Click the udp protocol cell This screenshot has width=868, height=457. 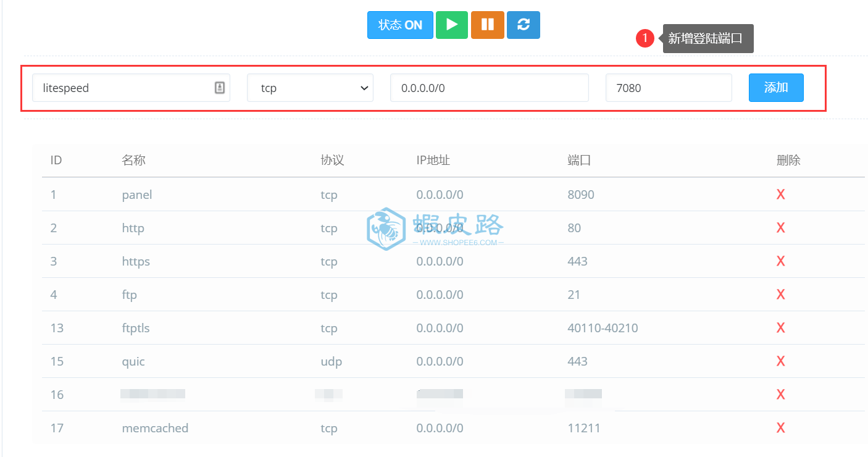(x=331, y=362)
